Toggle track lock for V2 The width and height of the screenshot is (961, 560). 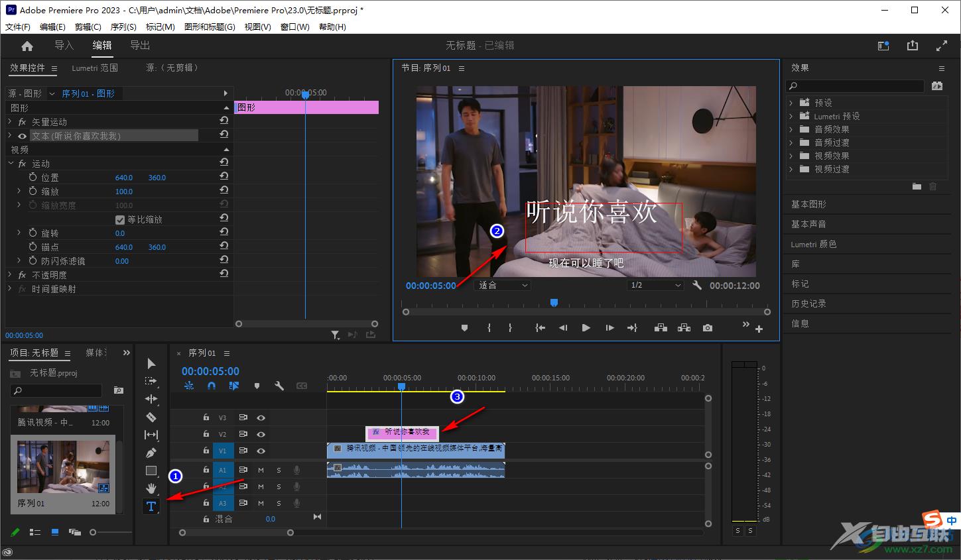206,434
